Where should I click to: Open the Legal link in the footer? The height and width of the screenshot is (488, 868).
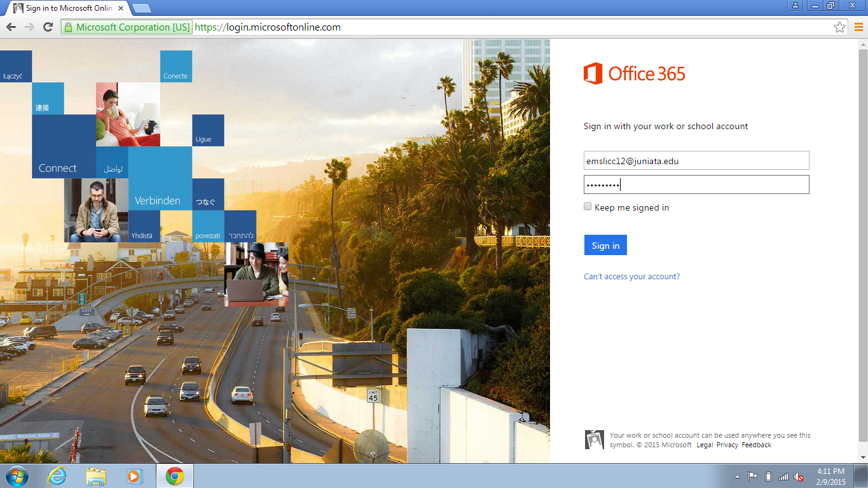pos(705,445)
